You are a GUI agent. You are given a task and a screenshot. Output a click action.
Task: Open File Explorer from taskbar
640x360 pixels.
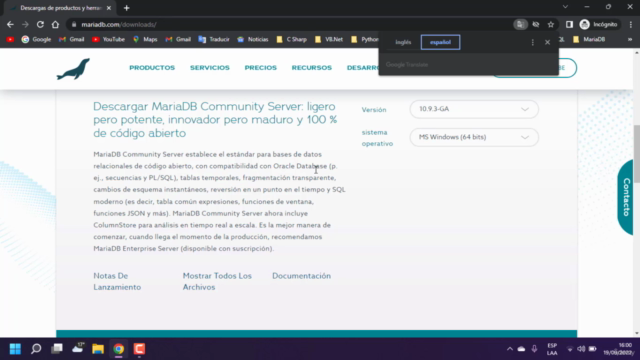(x=98, y=349)
